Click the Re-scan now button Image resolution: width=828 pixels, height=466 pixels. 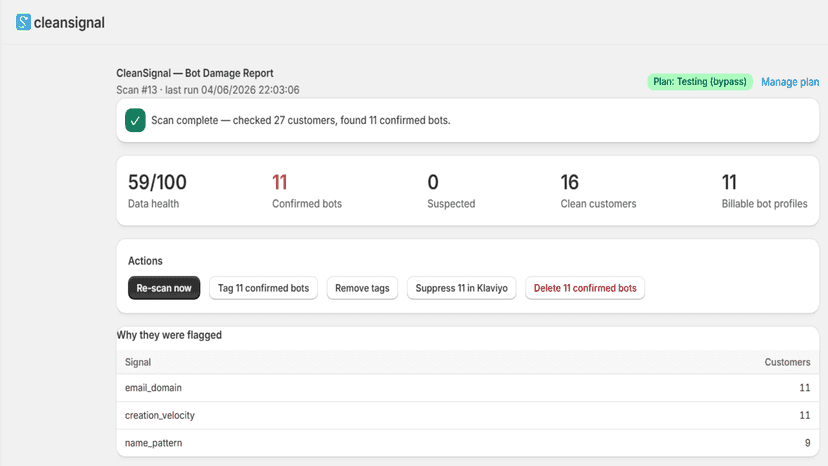coord(164,288)
